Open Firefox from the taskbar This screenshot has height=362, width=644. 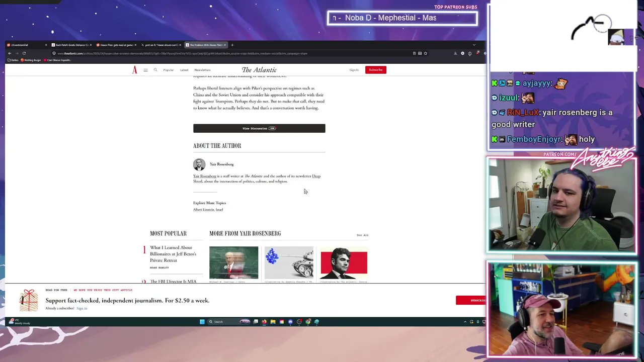pyautogui.click(x=264, y=322)
